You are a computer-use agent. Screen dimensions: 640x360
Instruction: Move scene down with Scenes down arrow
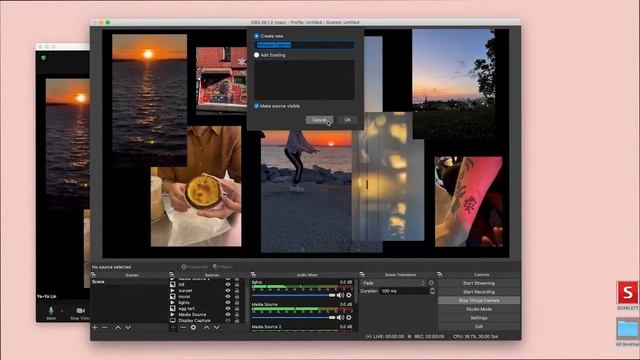[128, 327]
